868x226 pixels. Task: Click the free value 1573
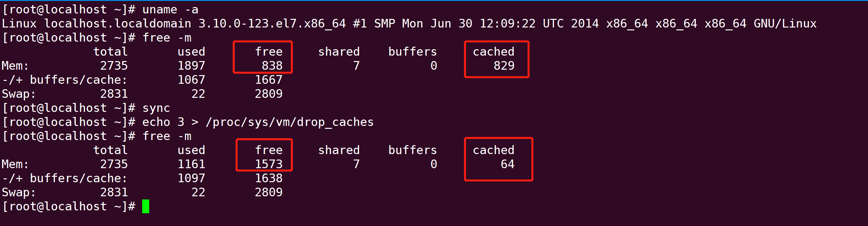pyautogui.click(x=269, y=164)
